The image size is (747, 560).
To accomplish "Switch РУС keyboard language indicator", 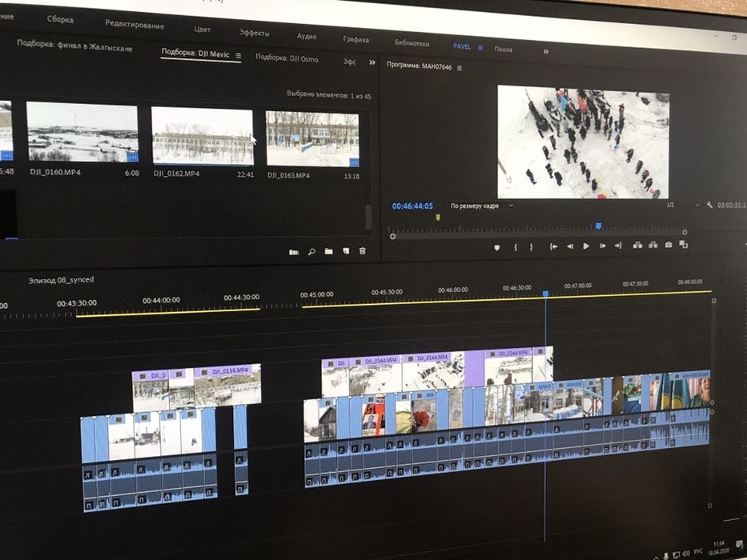I will point(698,551).
